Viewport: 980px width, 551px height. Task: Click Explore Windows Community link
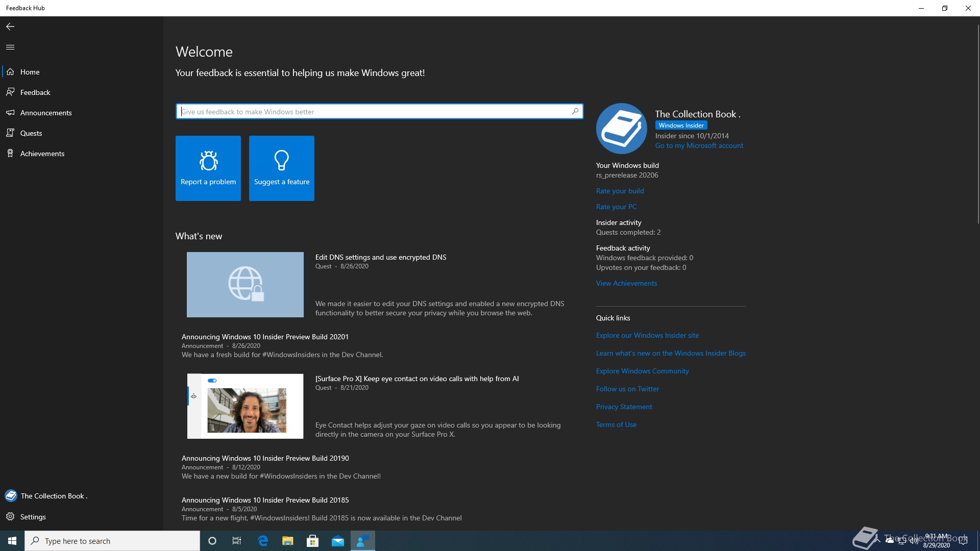643,371
